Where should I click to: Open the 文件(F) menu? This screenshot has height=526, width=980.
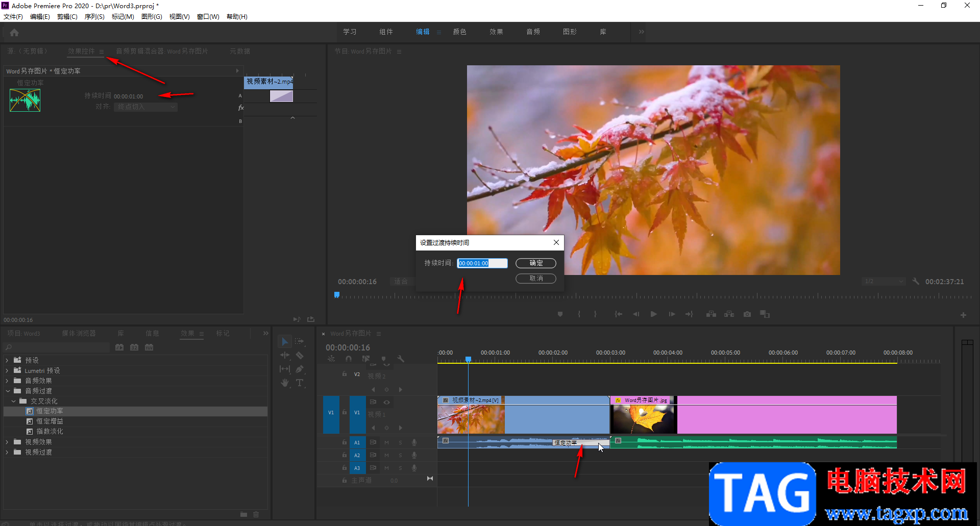pos(13,16)
